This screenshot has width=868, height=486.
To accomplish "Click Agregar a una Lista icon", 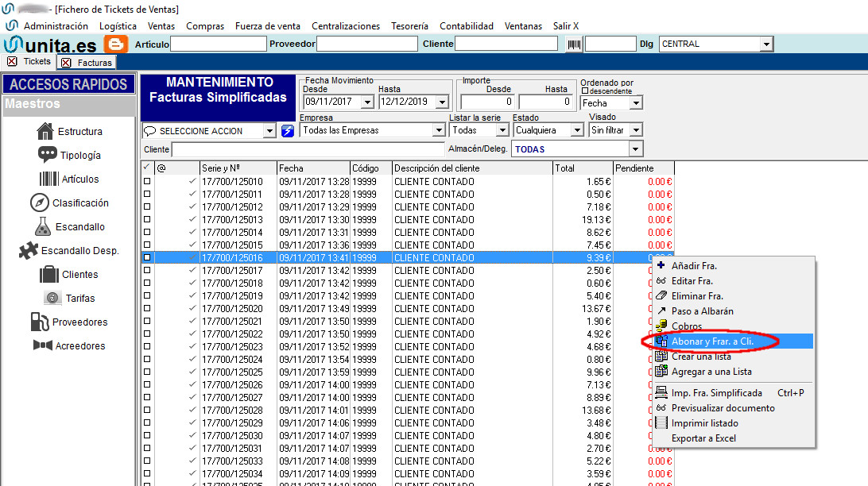I will click(661, 372).
